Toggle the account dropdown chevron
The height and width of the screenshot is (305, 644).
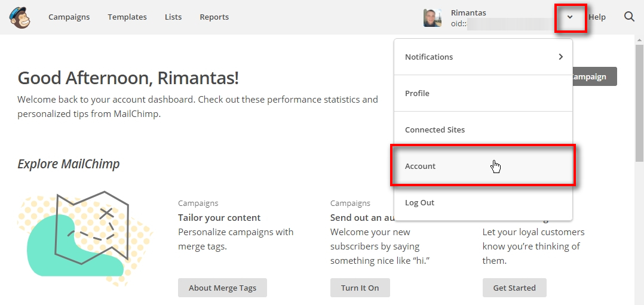point(570,17)
